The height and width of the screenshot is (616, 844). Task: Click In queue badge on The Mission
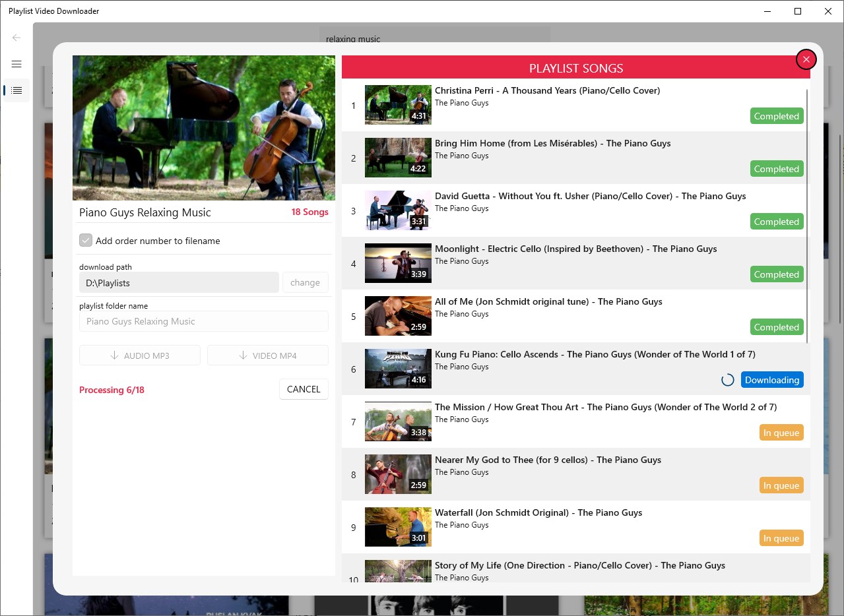781,433
